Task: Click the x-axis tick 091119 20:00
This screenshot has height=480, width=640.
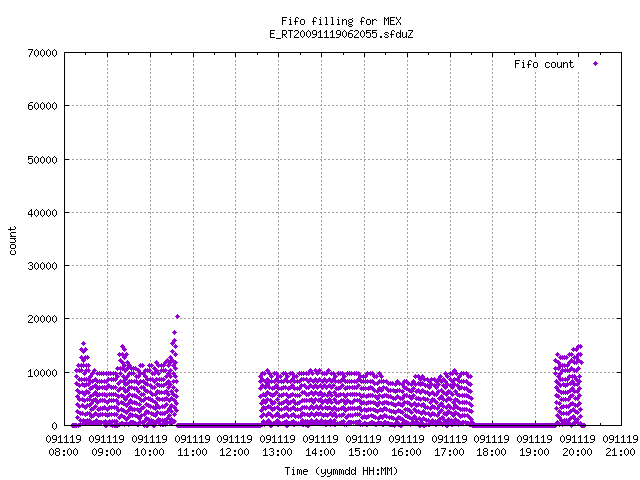Action: [578, 446]
